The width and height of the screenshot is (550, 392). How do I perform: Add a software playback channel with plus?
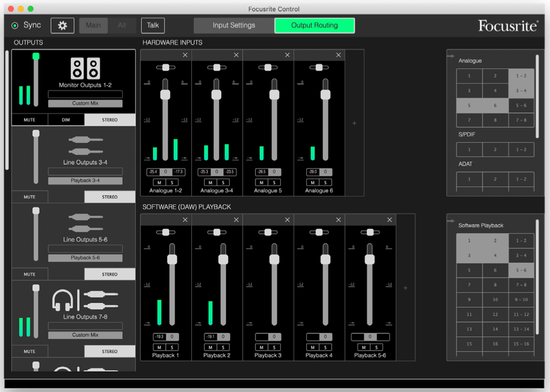[x=405, y=288]
